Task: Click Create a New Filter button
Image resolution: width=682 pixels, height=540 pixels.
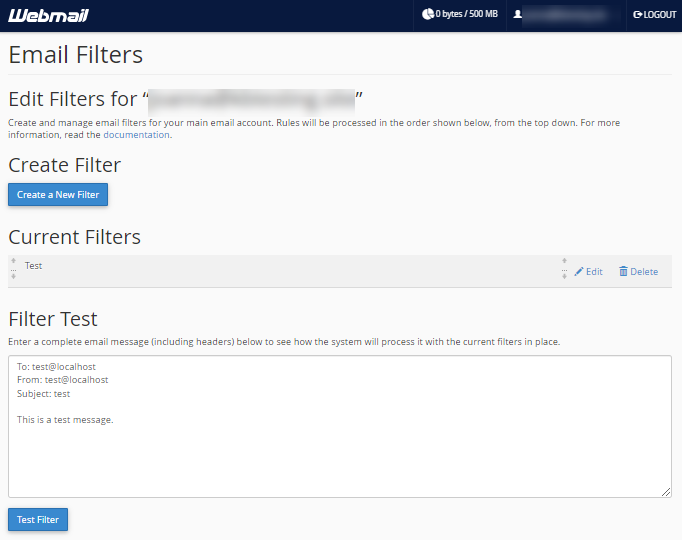Action: coord(58,194)
